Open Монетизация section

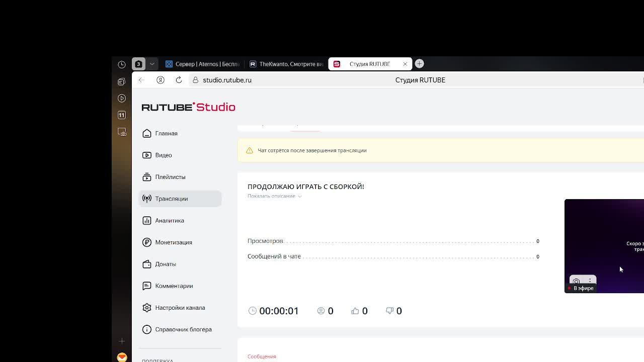(x=180, y=242)
